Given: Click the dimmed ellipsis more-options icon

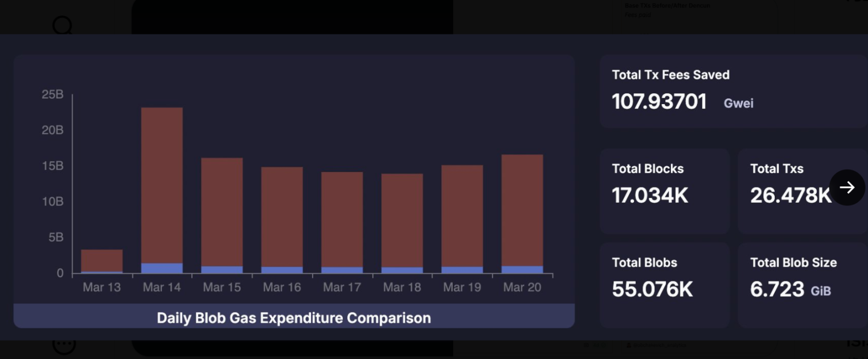Looking at the screenshot, I should click(x=64, y=345).
